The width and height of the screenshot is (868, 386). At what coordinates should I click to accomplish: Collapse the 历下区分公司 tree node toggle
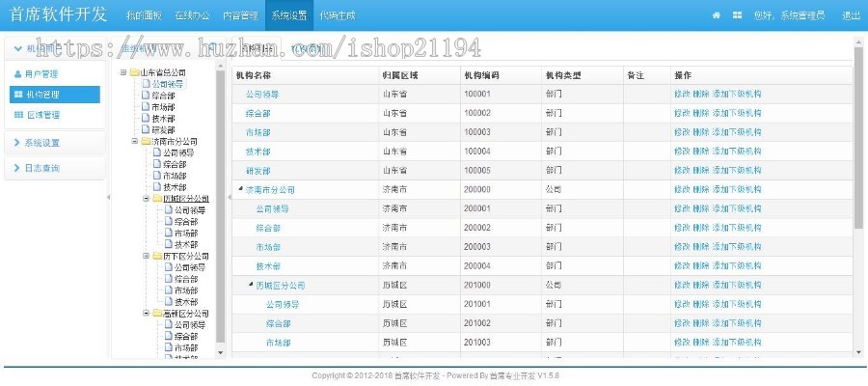147,256
